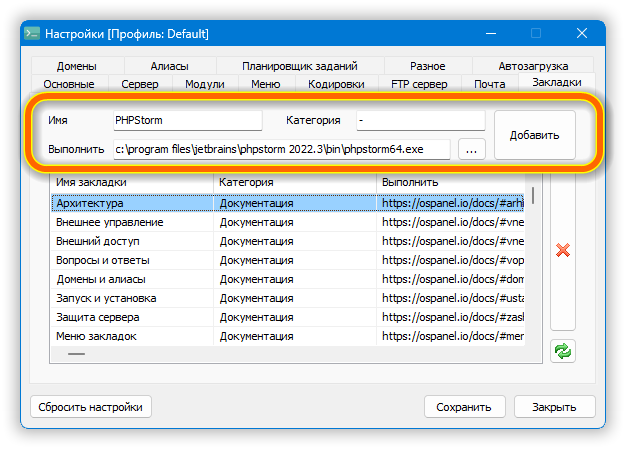Click the Закрыть button

[x=553, y=407]
